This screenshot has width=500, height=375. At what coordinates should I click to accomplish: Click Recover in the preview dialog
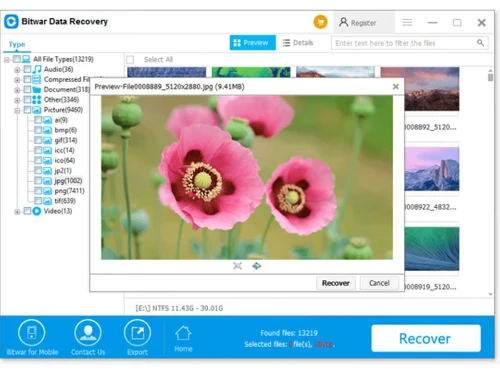(x=336, y=283)
